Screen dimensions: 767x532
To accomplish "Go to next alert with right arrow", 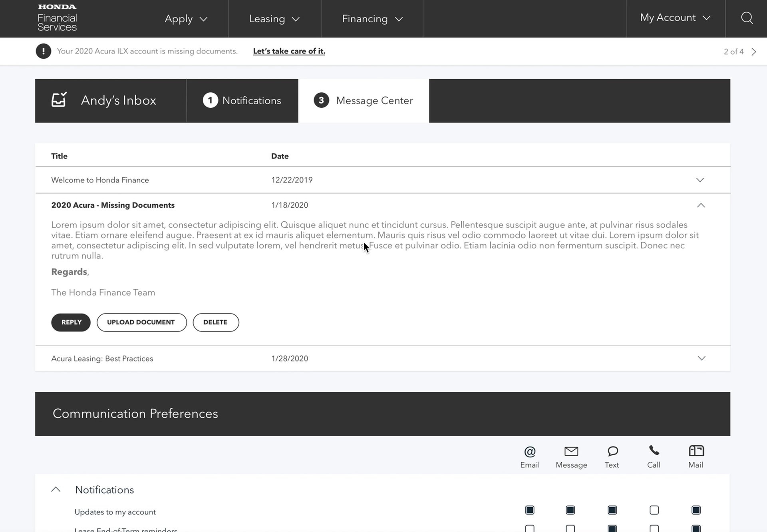I will click(754, 52).
